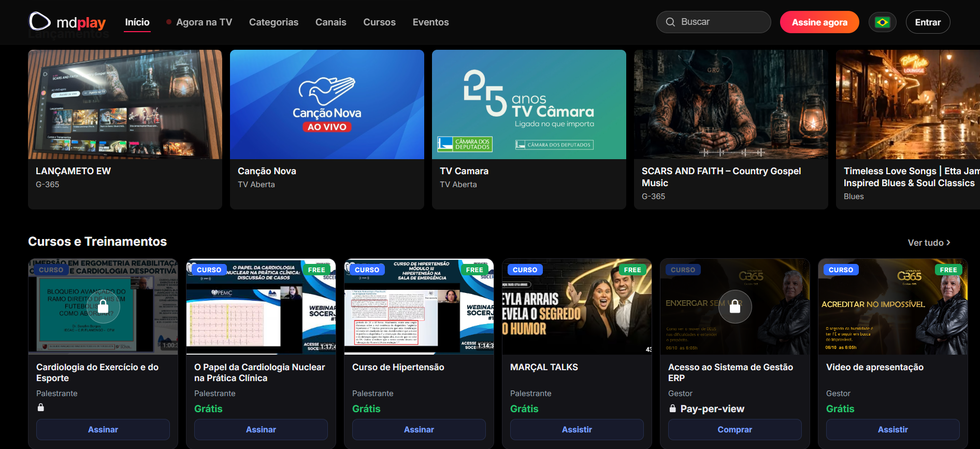Click TV Aberta under Canção Nova
The height and width of the screenshot is (449, 980).
[x=256, y=185]
